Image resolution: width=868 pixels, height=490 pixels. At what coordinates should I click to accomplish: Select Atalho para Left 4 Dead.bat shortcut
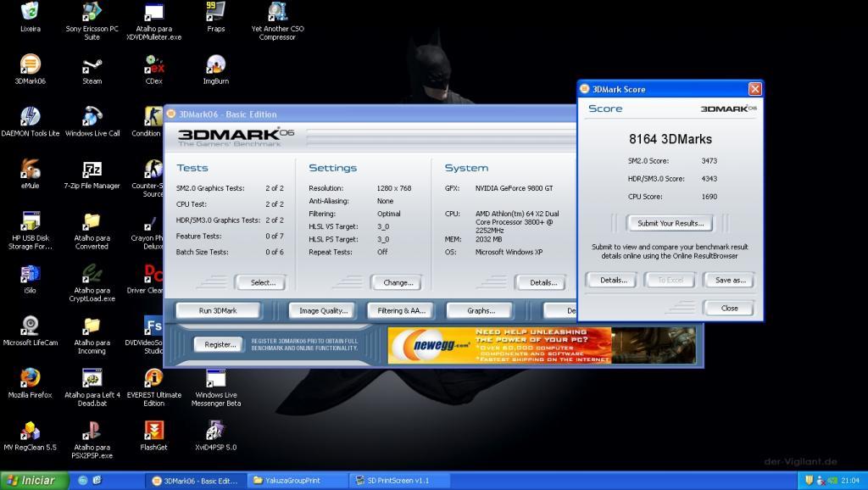pyautogui.click(x=92, y=387)
